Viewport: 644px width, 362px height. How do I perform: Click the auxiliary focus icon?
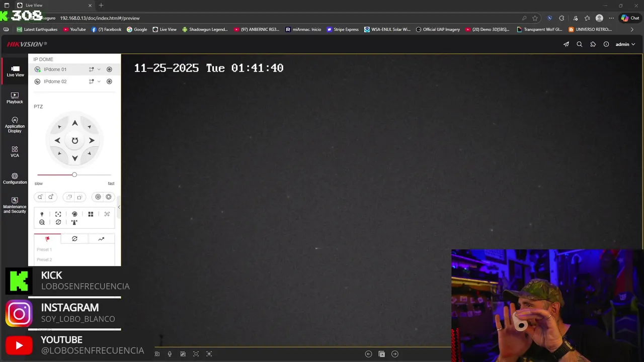(x=58, y=214)
